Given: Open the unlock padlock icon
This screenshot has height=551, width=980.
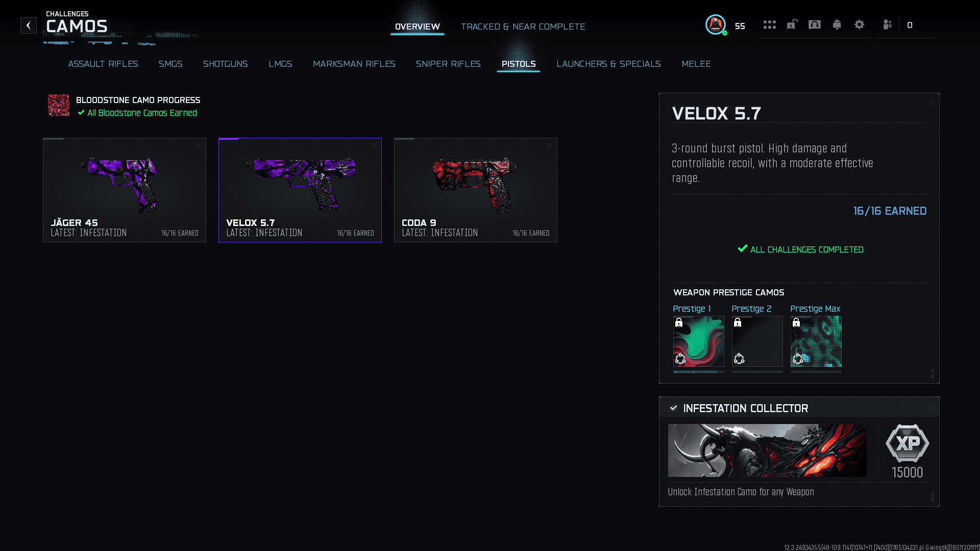Looking at the screenshot, I should coord(792,24).
